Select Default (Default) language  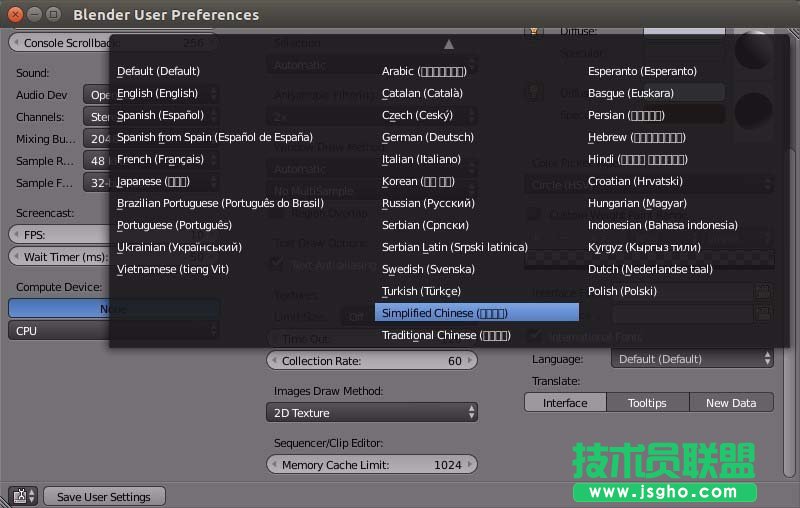click(x=158, y=71)
